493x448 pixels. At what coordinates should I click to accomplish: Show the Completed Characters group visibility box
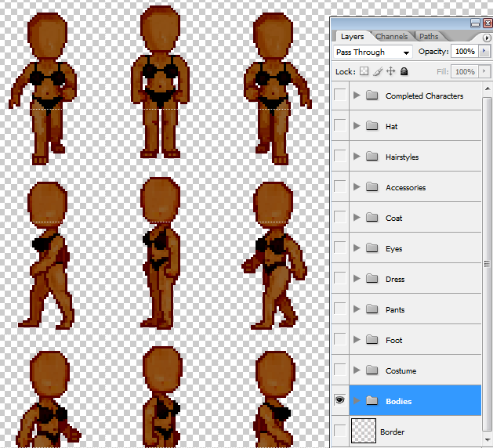click(x=340, y=95)
